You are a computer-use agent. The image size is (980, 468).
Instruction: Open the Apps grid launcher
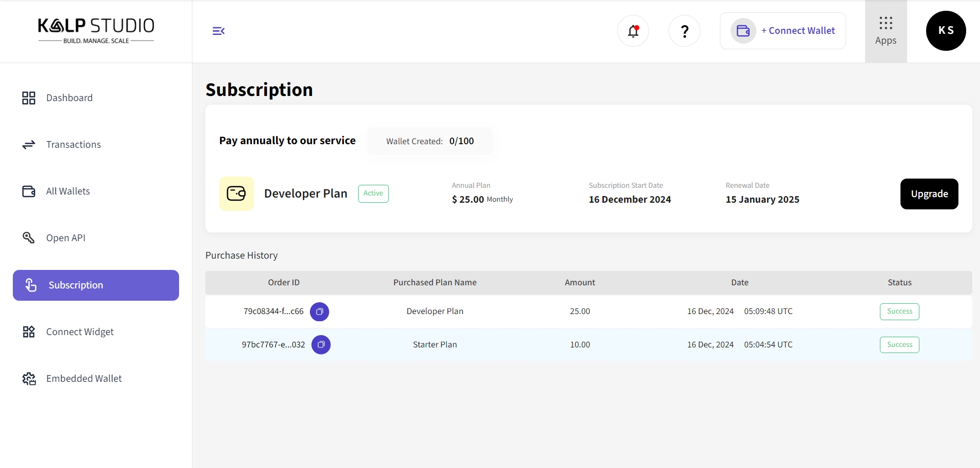coord(886,31)
